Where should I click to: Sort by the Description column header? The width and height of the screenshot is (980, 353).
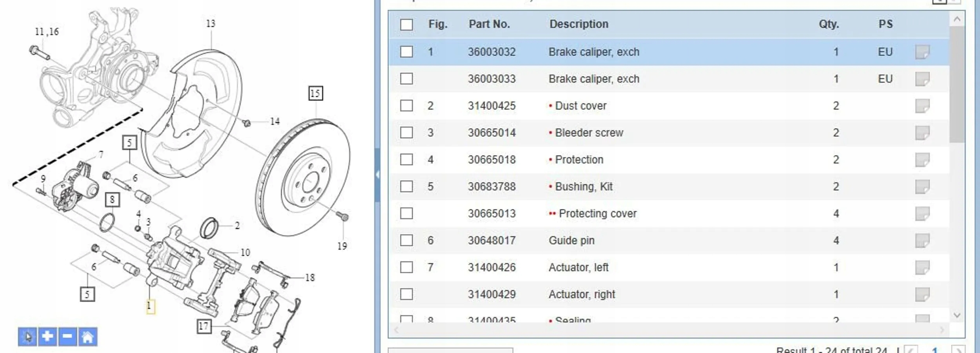click(x=579, y=24)
